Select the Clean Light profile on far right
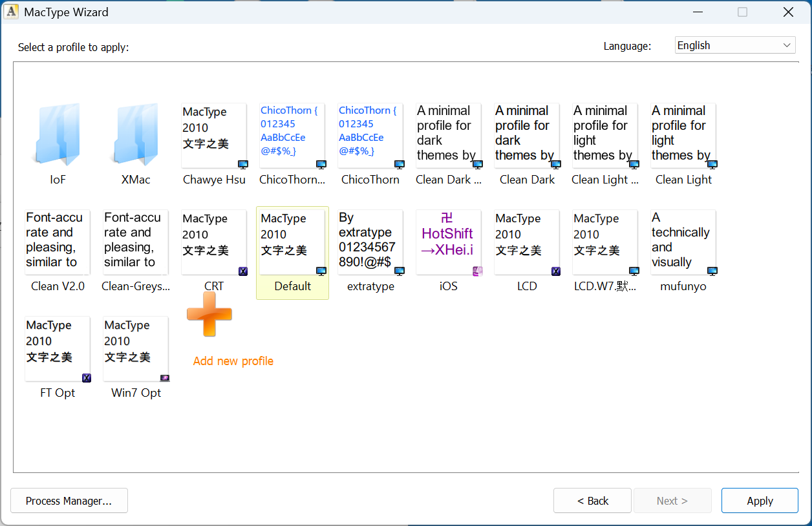Image resolution: width=812 pixels, height=526 pixels. (683, 136)
